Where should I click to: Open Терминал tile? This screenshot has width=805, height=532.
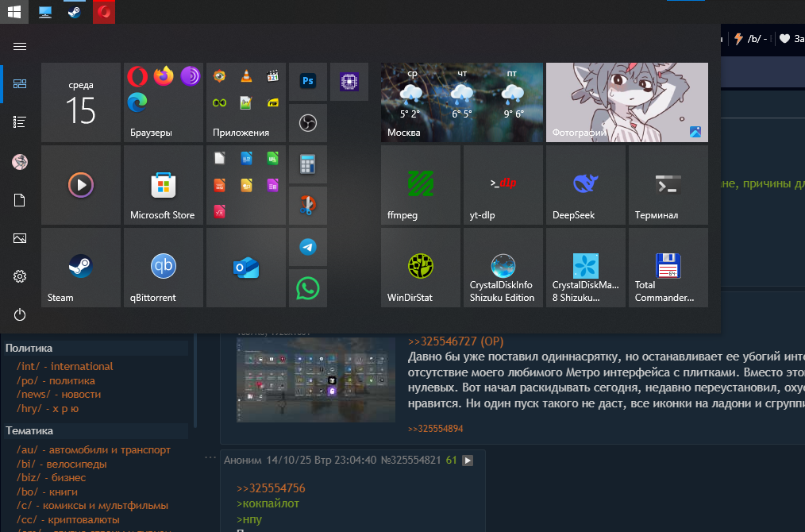pyautogui.click(x=668, y=185)
